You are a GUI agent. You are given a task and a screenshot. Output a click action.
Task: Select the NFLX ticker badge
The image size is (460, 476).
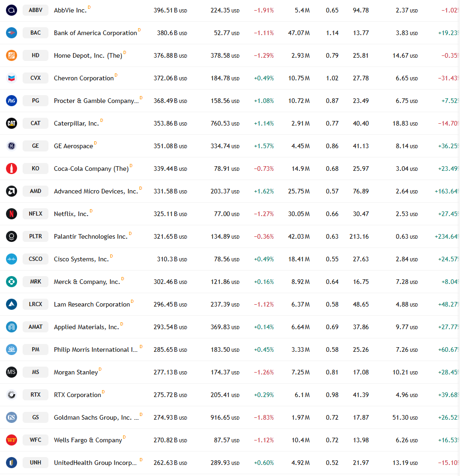click(36, 214)
